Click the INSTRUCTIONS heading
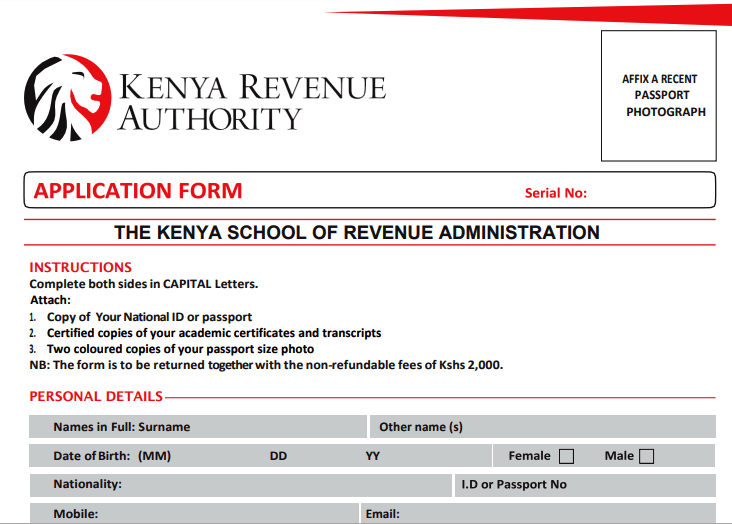 [81, 267]
